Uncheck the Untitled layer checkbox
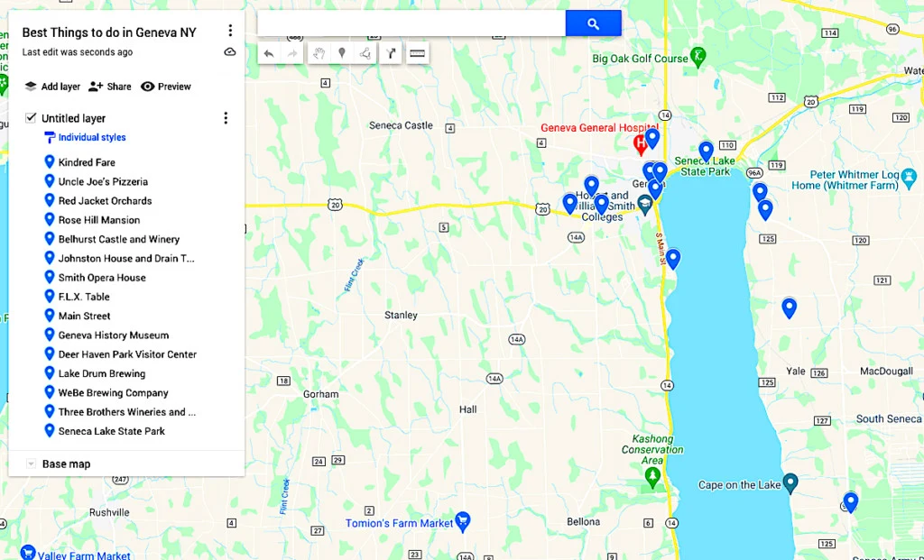The image size is (924, 560). pos(31,118)
